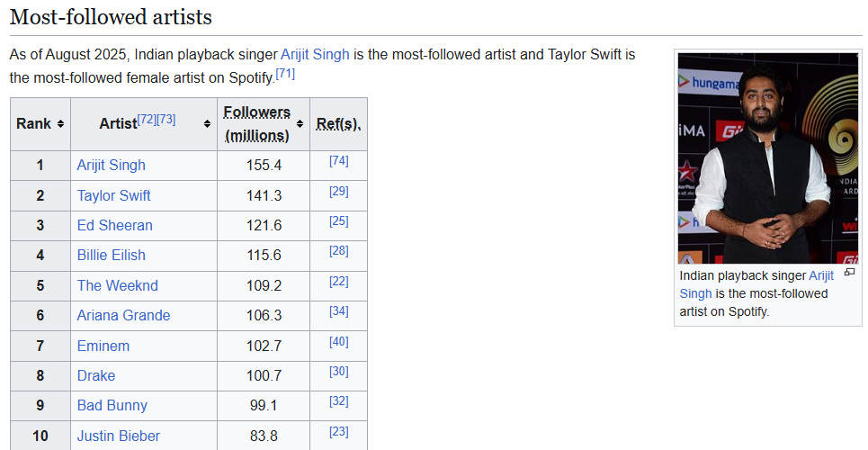Click citation 72 in Artist header
Screen dimensions: 868x450
coord(146,119)
